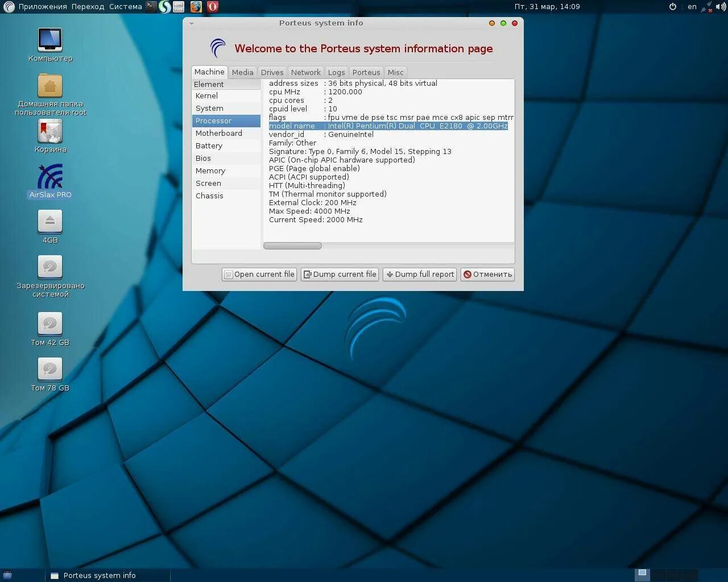
Task: Switch to the Drives tab
Action: click(x=272, y=72)
